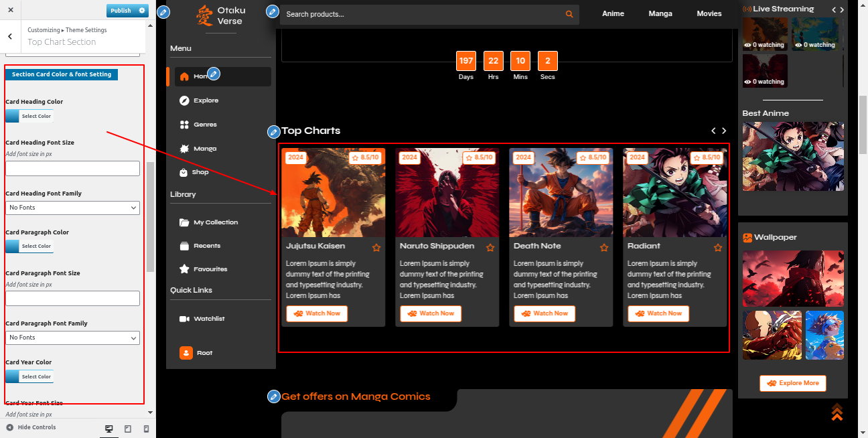Viewport: 868px width, 438px height.
Task: Toggle Hide Controls in the customizer footer
Action: (x=31, y=427)
